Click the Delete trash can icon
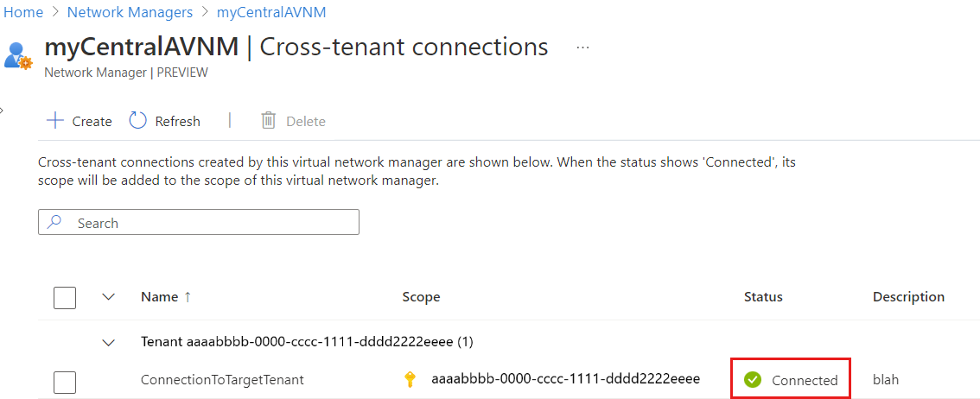Viewport: 980px width, 399px height. click(268, 121)
